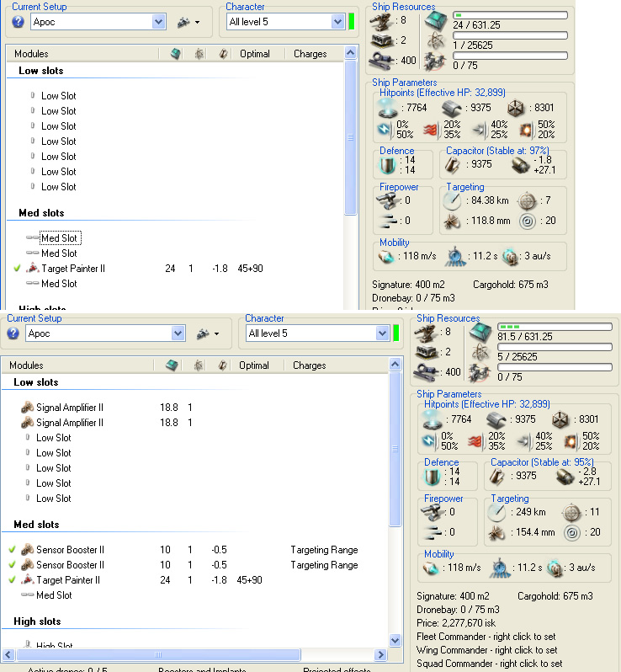The height and width of the screenshot is (672, 621).
Task: Click capacitor recharge icon beside -1.8 +27.1
Action: click(520, 164)
